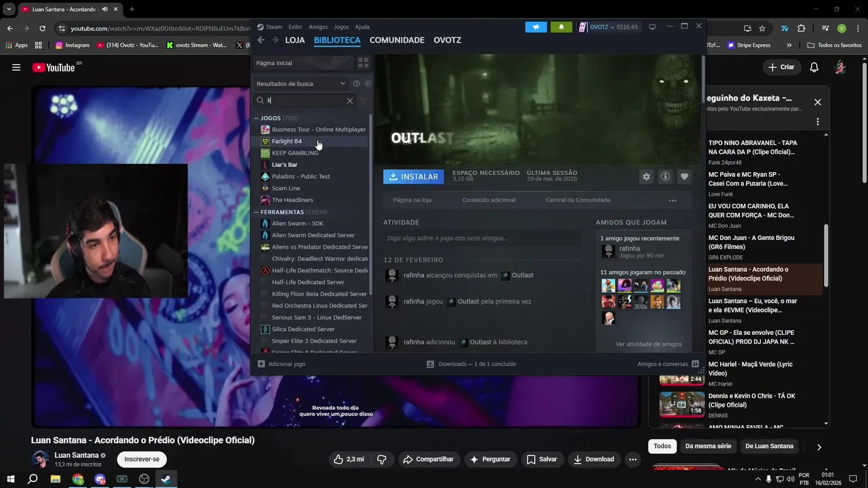This screenshot has height=488, width=868.
Task: Open Outlast game info icon
Action: 665,176
